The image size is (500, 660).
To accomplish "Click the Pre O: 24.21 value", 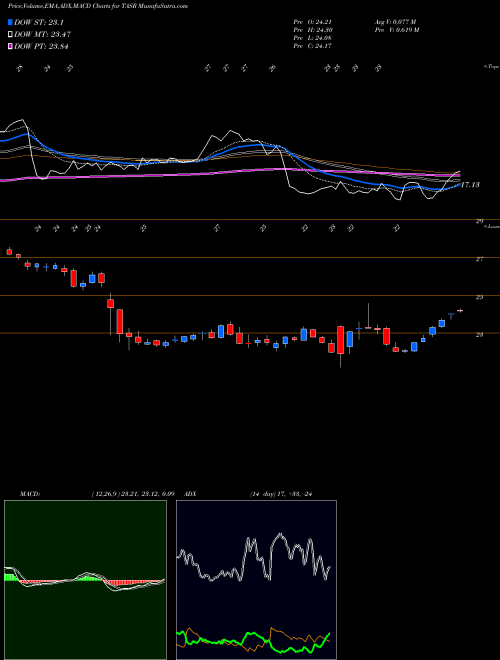I will 313,21.
